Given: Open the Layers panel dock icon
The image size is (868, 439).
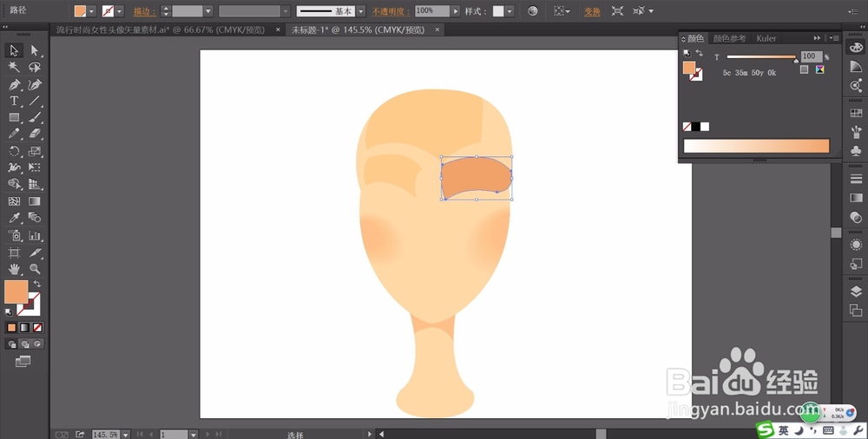Looking at the screenshot, I should pos(856,292).
